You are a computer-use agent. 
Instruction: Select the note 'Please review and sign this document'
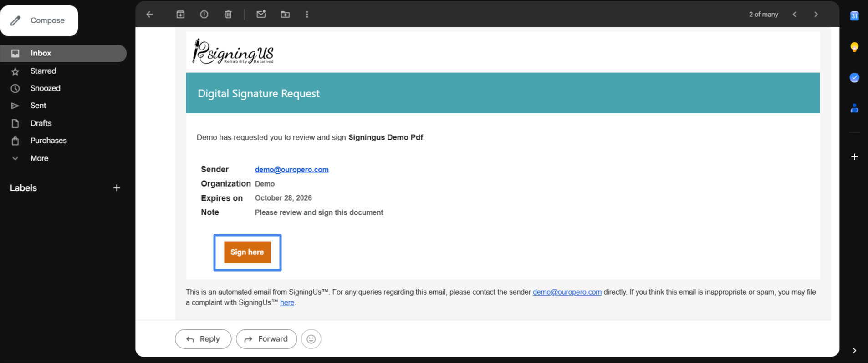319,212
